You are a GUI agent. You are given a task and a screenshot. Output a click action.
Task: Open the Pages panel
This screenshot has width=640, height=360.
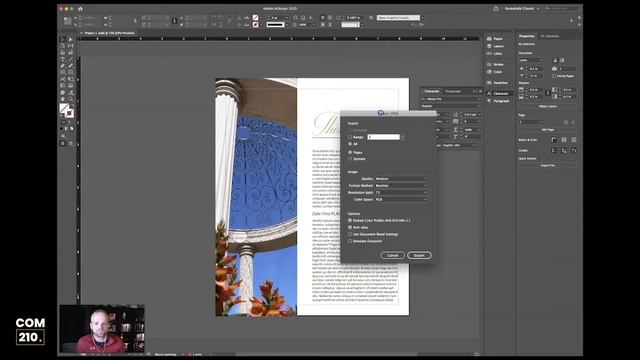point(495,39)
